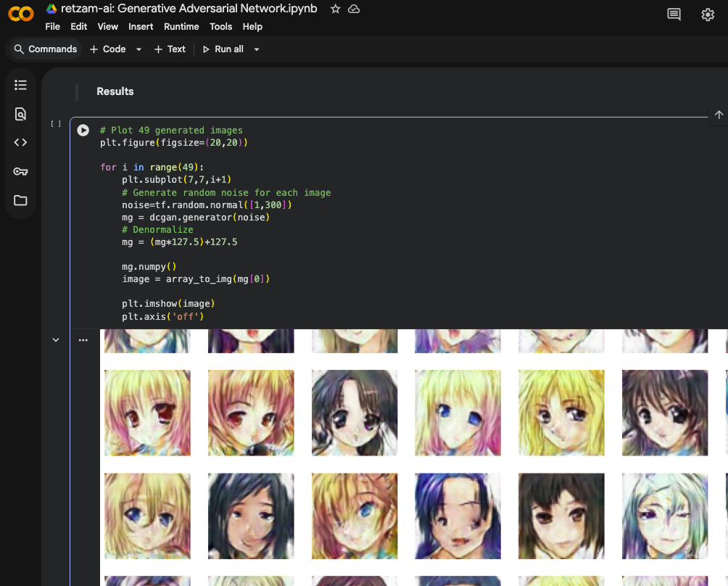
Task: Open the Table of contents sidebar icon
Action: tap(20, 85)
